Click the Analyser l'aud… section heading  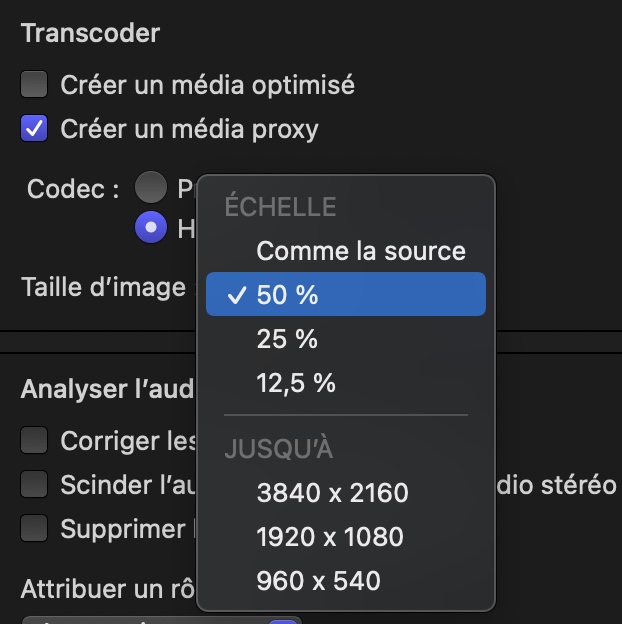[107, 390]
